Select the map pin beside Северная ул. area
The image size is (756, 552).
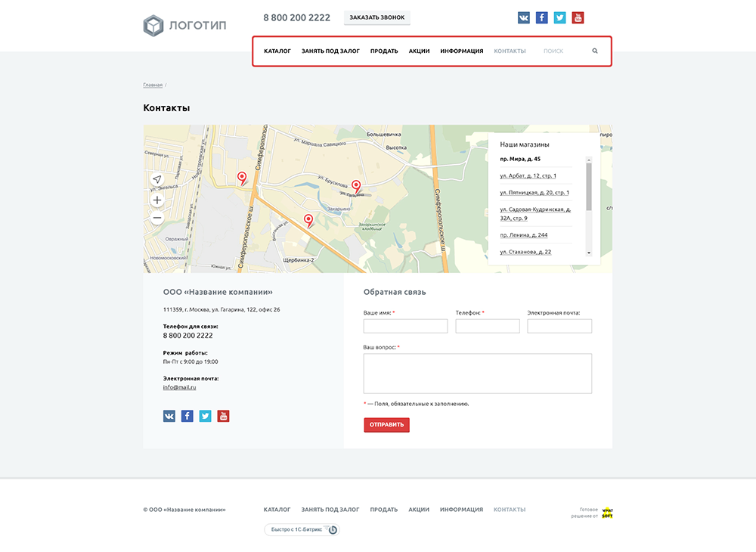(x=242, y=178)
